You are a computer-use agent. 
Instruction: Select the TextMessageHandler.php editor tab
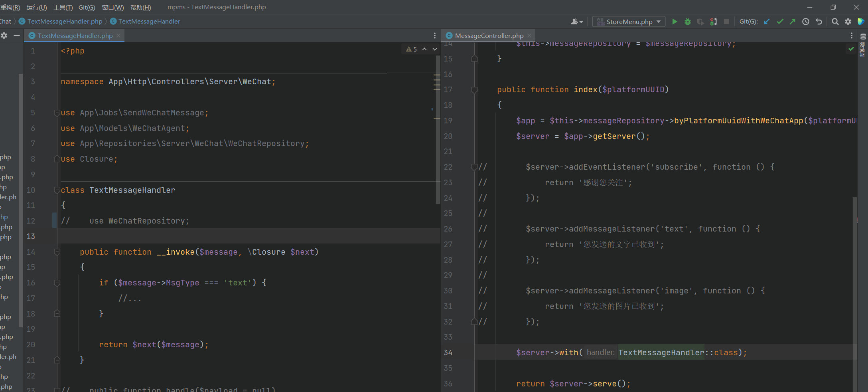75,36
